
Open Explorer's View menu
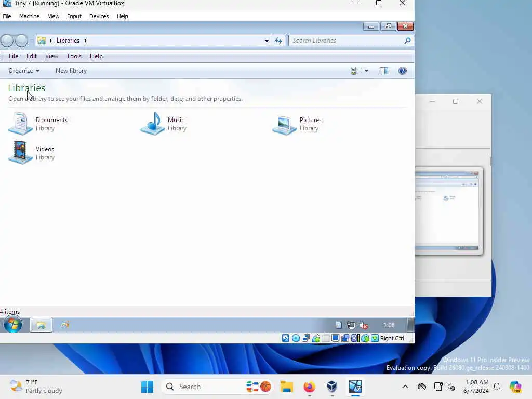click(51, 56)
